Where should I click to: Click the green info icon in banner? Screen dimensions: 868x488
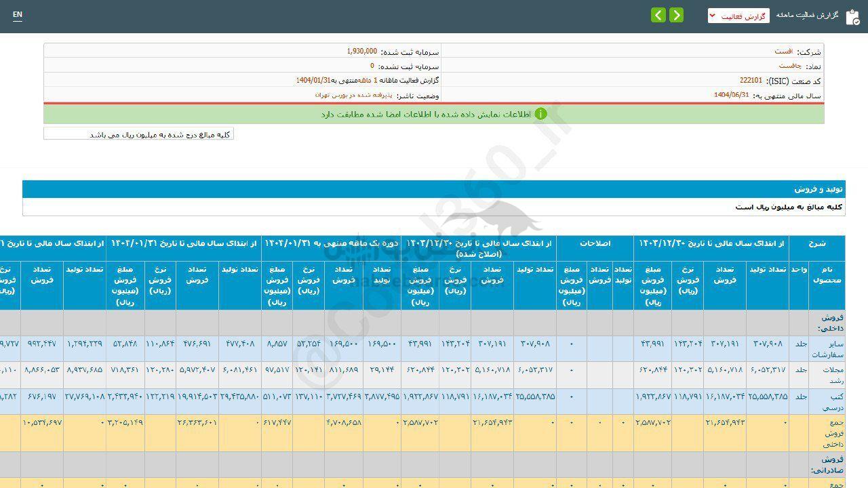540,114
